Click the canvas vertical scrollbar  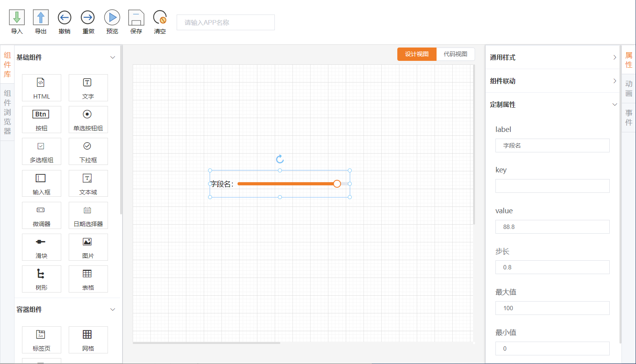474,145
